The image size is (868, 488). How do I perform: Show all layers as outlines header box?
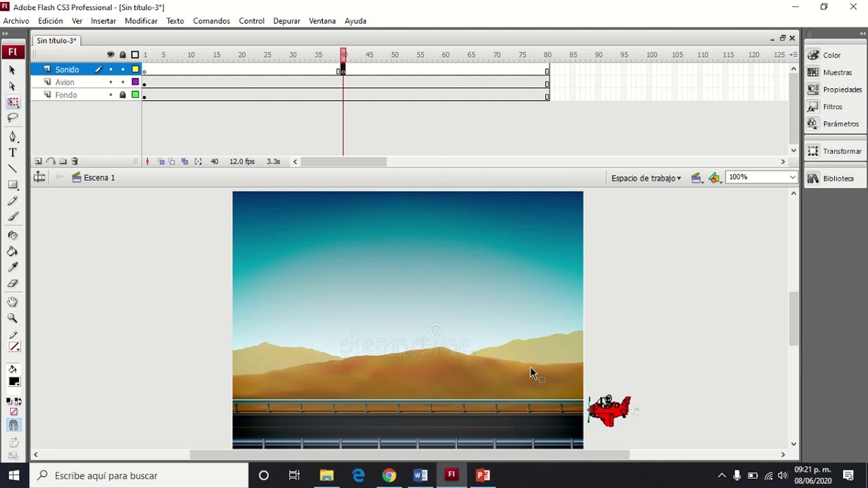coord(135,55)
